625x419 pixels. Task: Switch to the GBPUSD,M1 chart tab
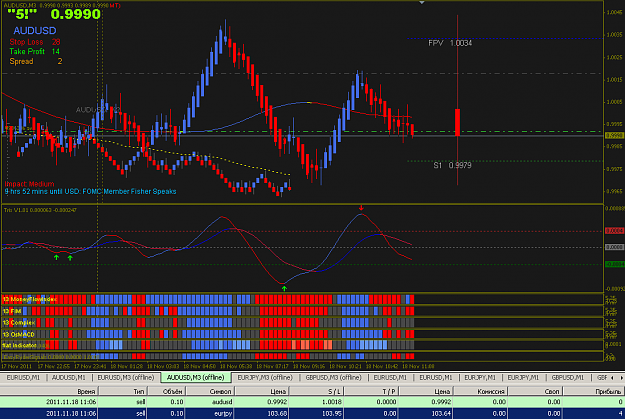pos(568,377)
